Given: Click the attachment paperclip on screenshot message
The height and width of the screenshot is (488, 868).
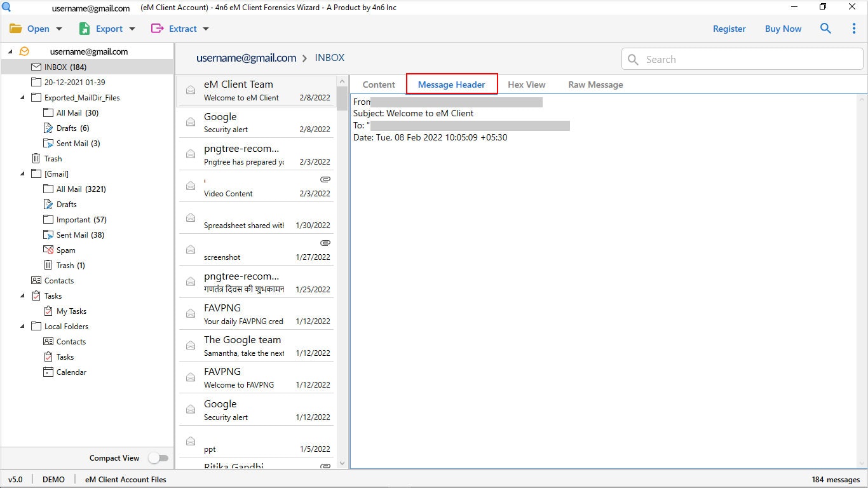Looking at the screenshot, I should (325, 243).
